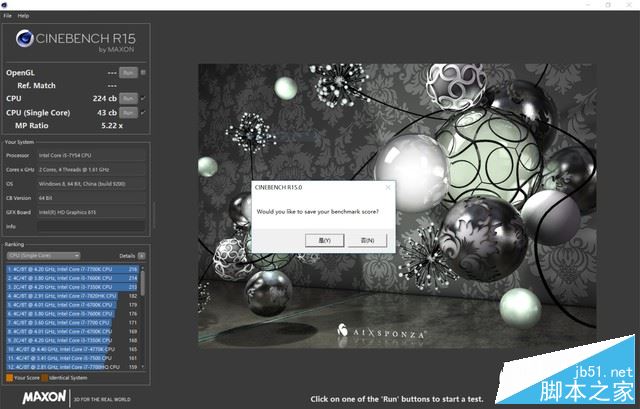
Task: Click the rendered spheres scene image
Action: [397, 206]
